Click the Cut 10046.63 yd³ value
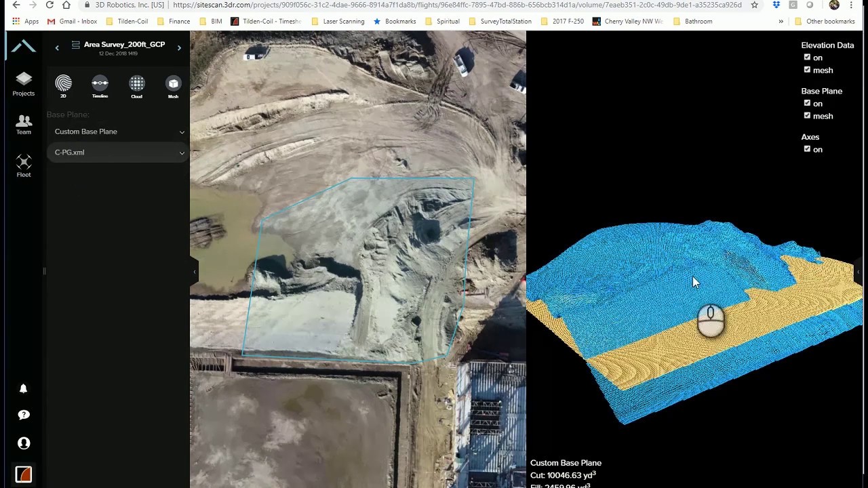The height and width of the screenshot is (488, 868). (564, 475)
